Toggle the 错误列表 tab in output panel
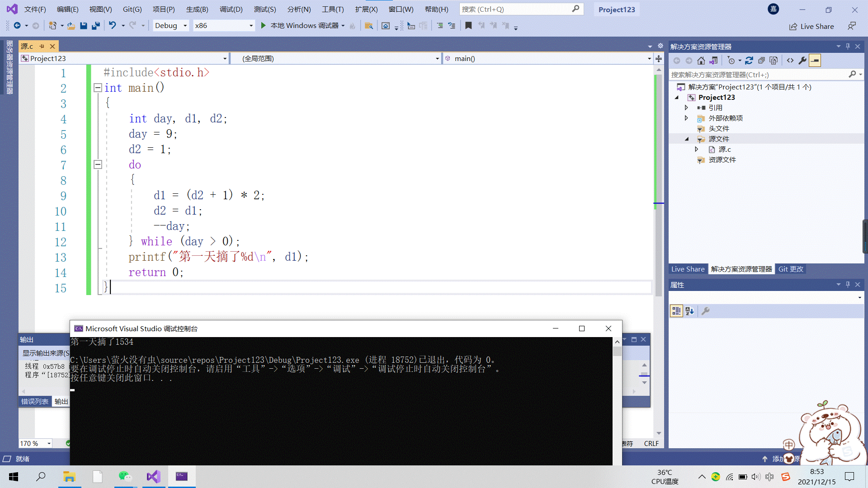 (34, 401)
